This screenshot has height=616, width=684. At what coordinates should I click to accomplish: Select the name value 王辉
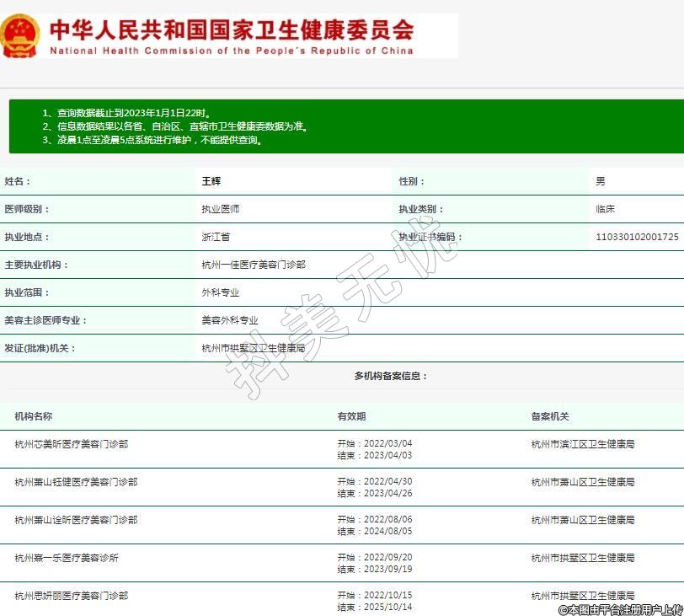coord(211,181)
